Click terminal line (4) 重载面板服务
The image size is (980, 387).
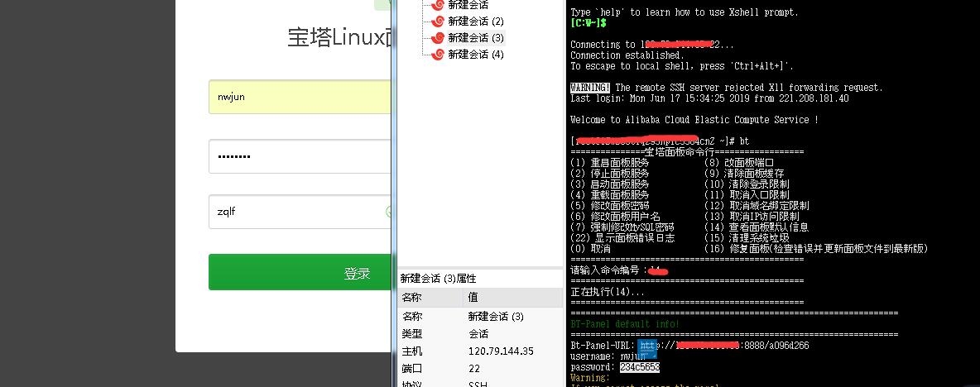pyautogui.click(x=609, y=195)
